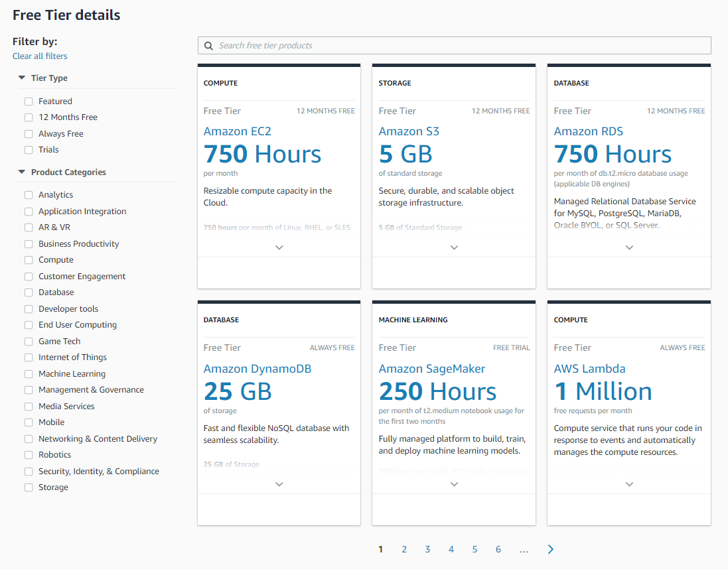
Task: Collapse the Product Categories filter section
Action: click(22, 172)
